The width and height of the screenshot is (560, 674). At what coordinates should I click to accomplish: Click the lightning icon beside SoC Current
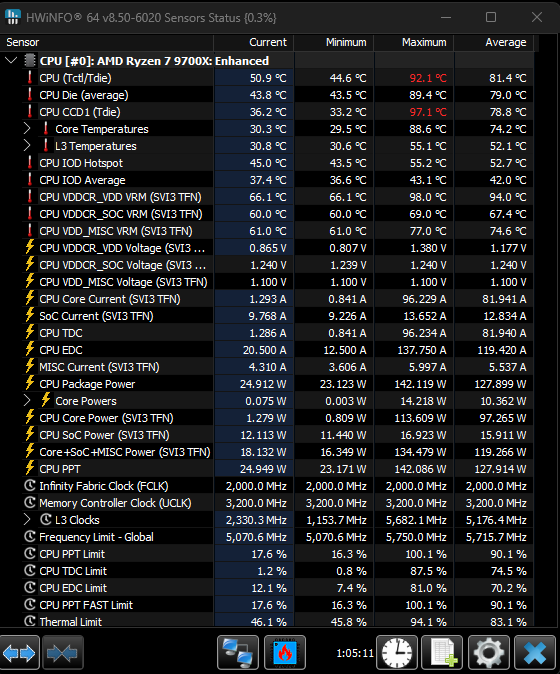pyautogui.click(x=30, y=316)
